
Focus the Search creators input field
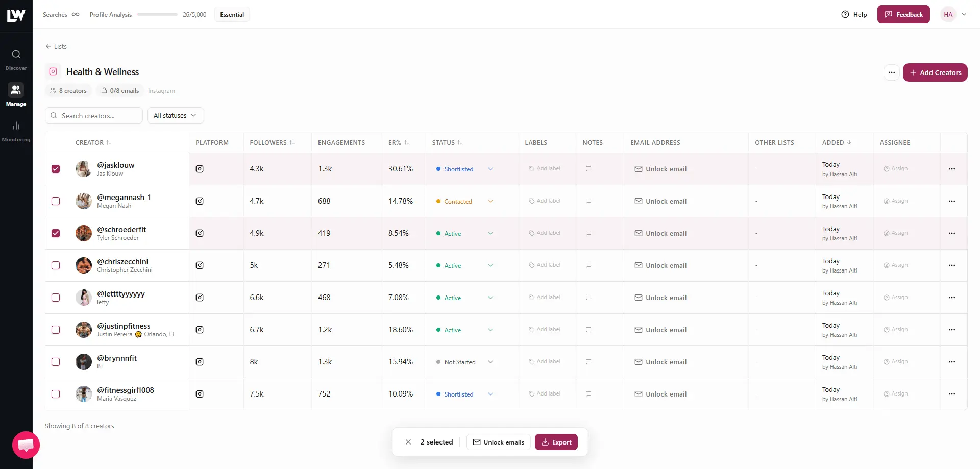(x=94, y=115)
